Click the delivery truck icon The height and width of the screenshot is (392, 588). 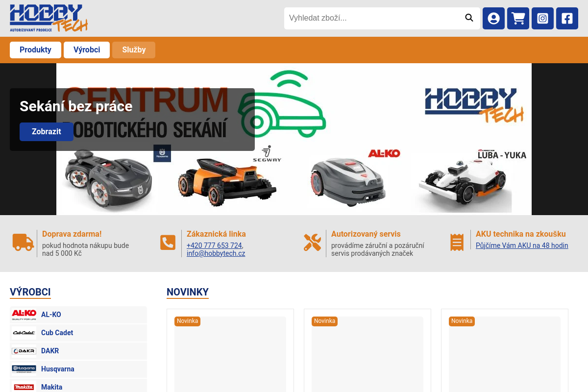coord(23,243)
